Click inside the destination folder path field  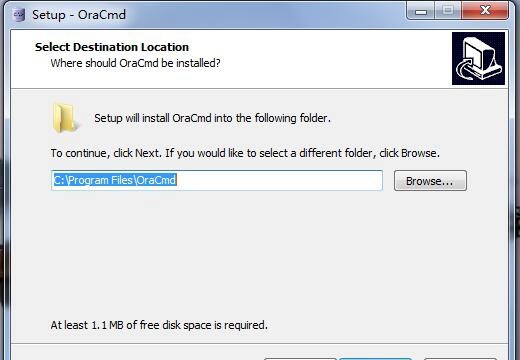[x=217, y=180]
